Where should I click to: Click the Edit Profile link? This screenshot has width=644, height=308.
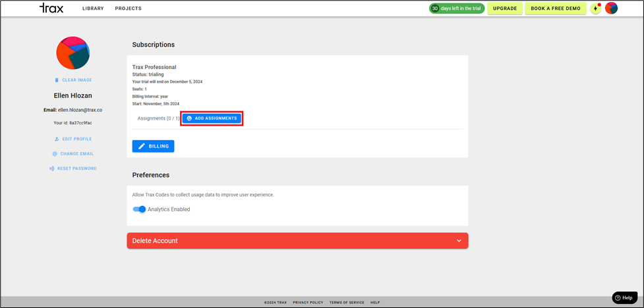coord(73,139)
